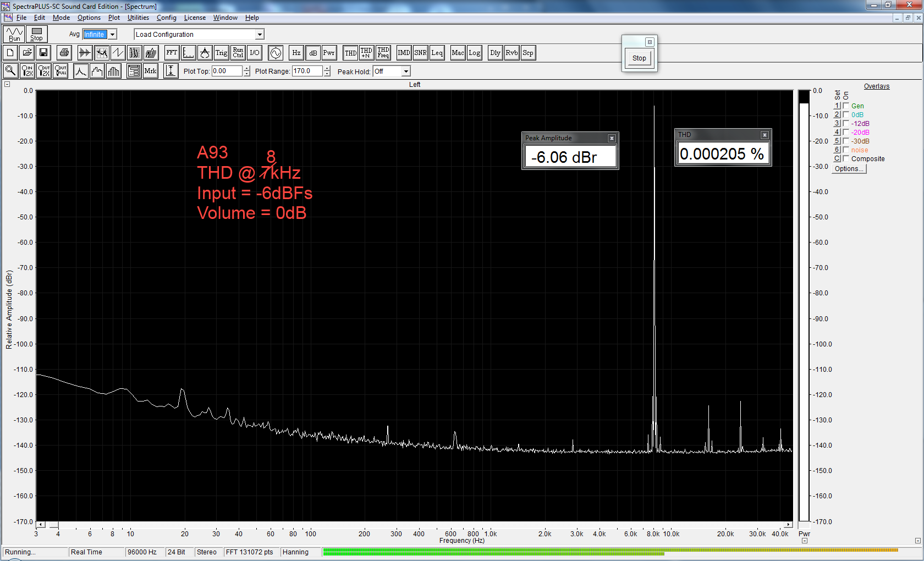
Task: Toggle the THD+N utility button
Action: click(366, 53)
